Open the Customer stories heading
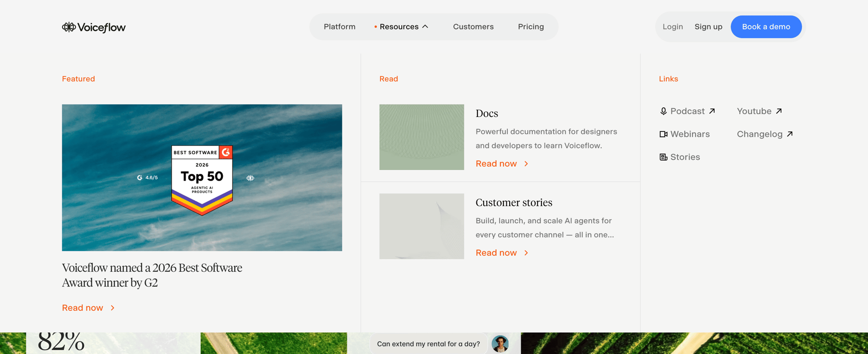The width and height of the screenshot is (868, 354). click(514, 203)
